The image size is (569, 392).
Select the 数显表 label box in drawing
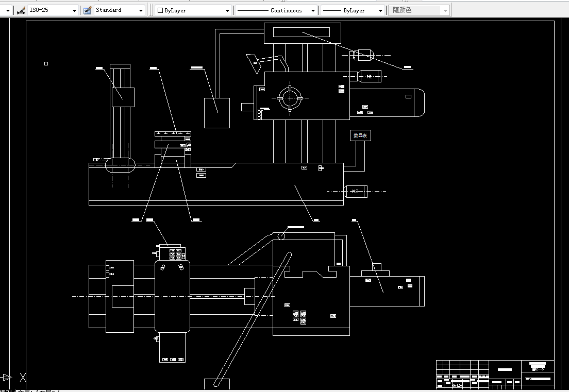point(360,135)
